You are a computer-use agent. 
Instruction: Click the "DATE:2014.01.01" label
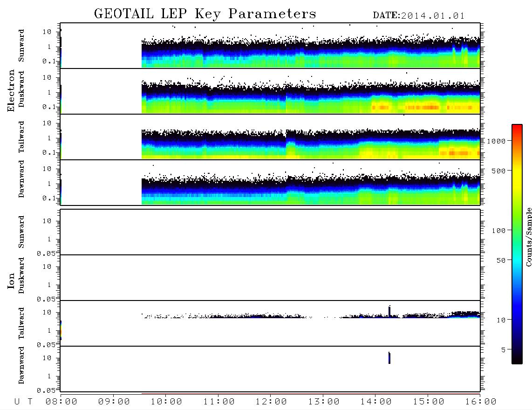[418, 16]
